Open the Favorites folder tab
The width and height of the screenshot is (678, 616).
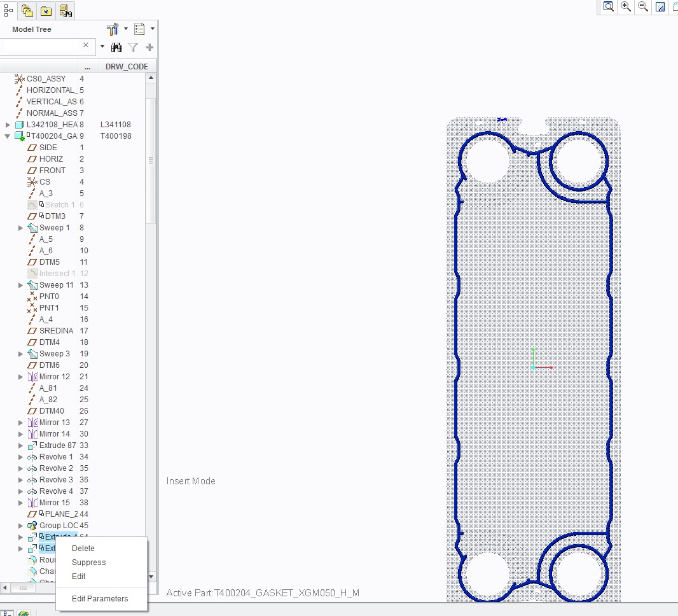tap(46, 11)
